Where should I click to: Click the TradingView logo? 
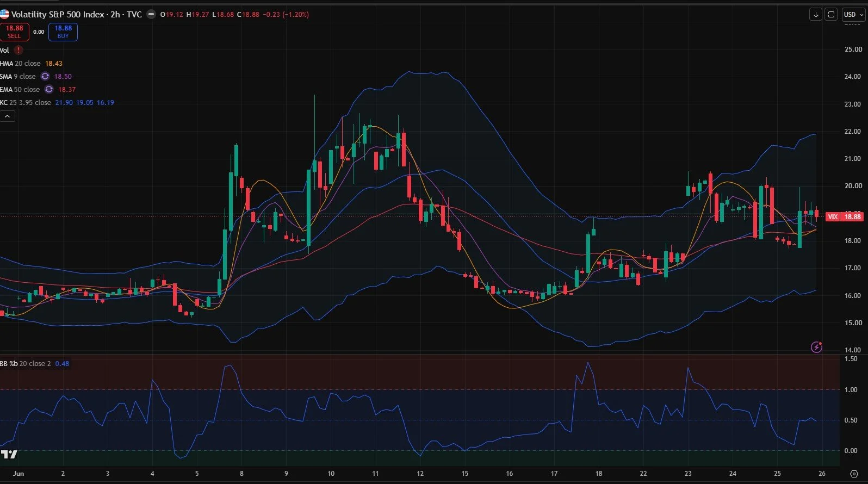[9, 455]
